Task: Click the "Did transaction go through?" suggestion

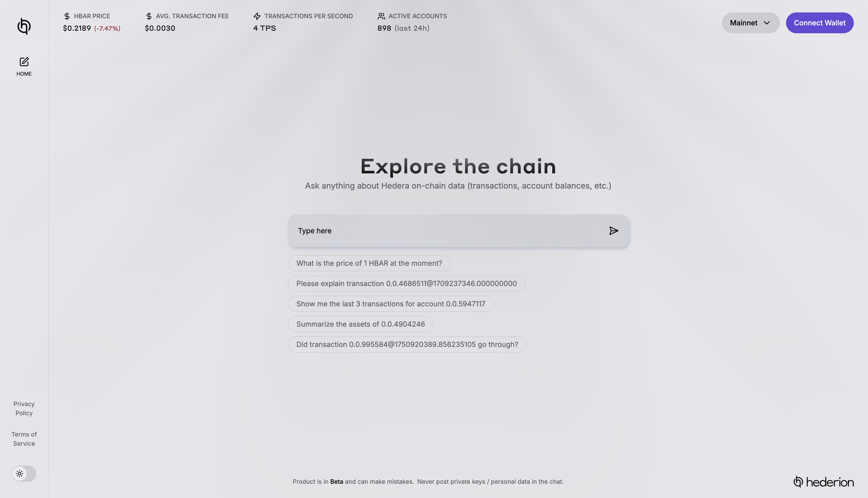Action: click(x=407, y=344)
